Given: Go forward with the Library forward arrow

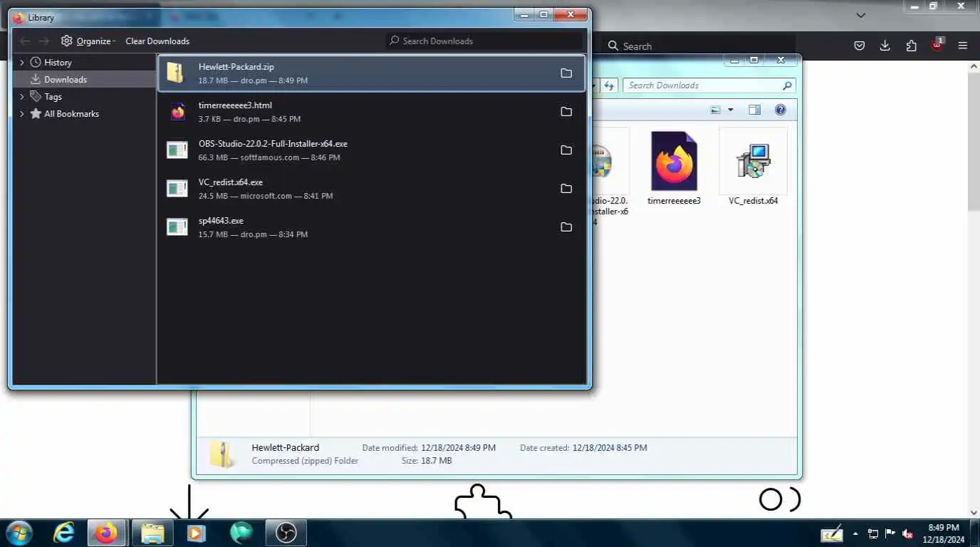Looking at the screenshot, I should tap(44, 41).
